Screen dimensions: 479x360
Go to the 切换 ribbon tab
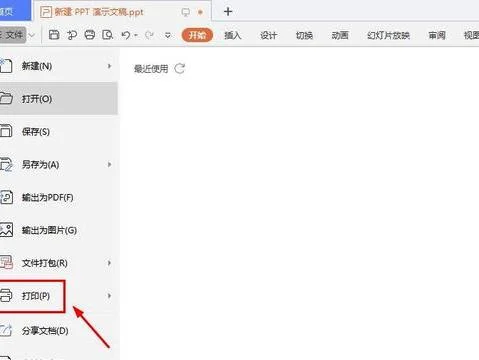pyautogui.click(x=304, y=35)
